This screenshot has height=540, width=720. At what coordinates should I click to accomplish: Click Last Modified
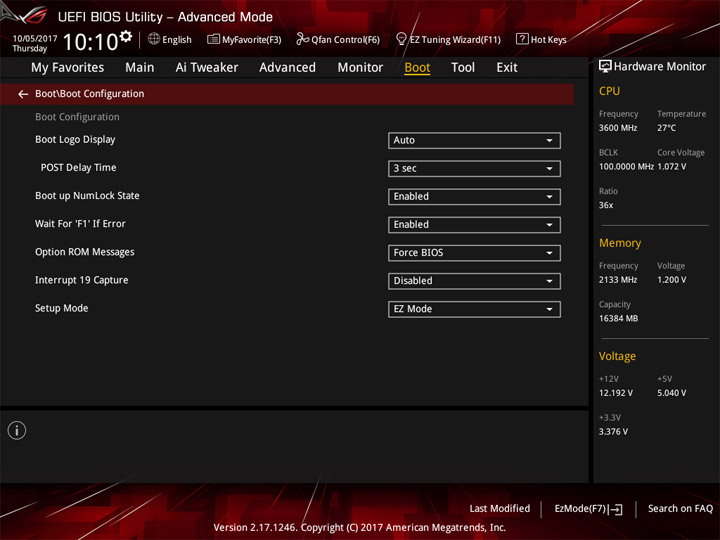point(500,509)
